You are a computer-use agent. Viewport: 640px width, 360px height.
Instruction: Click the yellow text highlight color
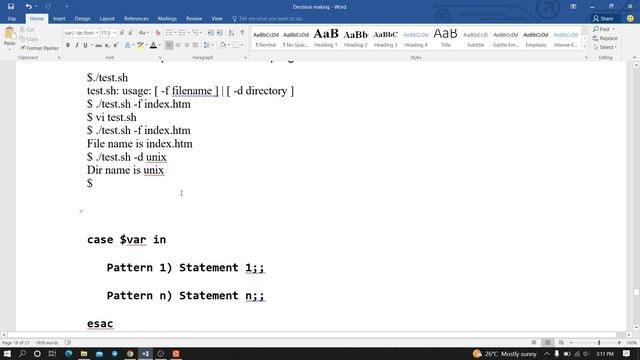[x=140, y=45]
